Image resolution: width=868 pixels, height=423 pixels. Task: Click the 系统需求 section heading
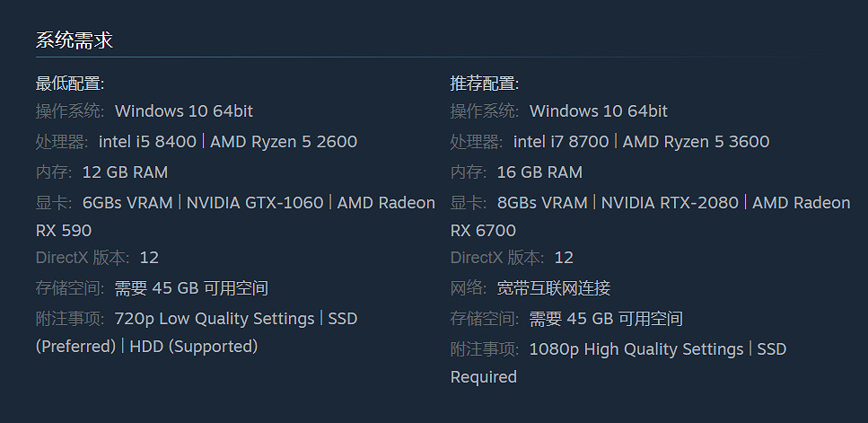click(74, 40)
